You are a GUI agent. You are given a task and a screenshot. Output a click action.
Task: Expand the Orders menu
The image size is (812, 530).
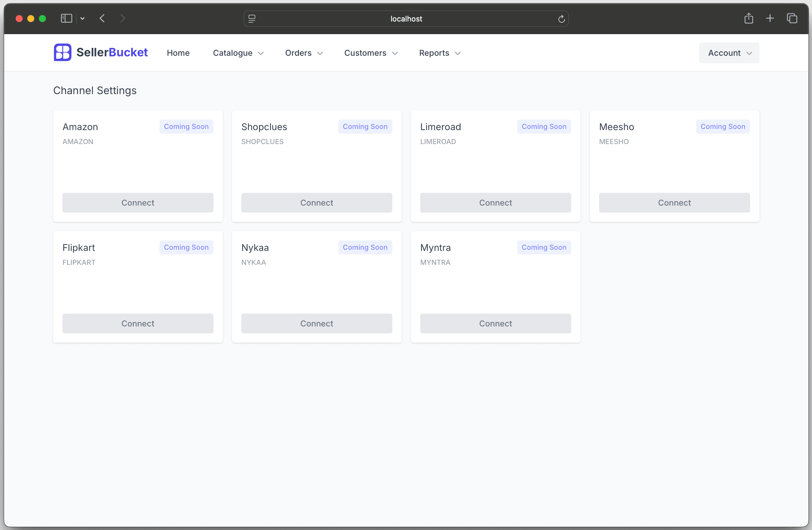304,53
